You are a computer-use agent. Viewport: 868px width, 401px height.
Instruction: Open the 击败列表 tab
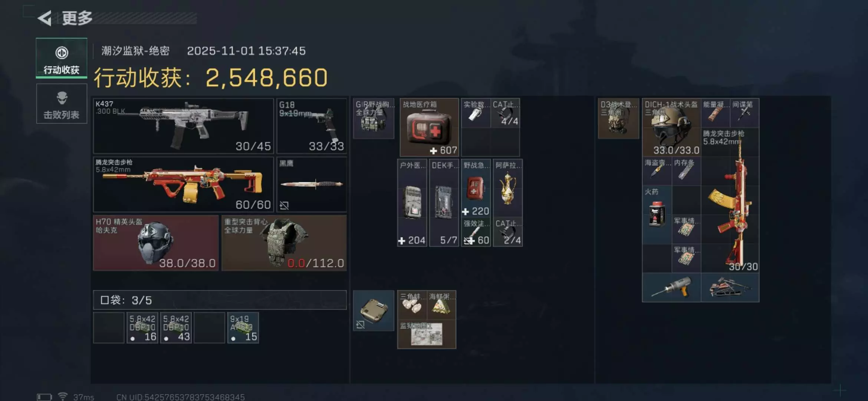(62, 104)
